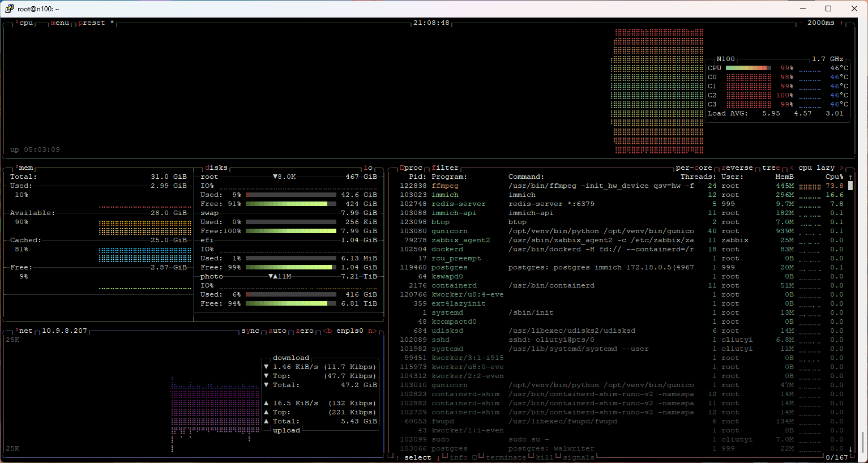Screen dimensions: 868x463
Task: Toggle auto scaling in the net box
Action: click(277, 331)
